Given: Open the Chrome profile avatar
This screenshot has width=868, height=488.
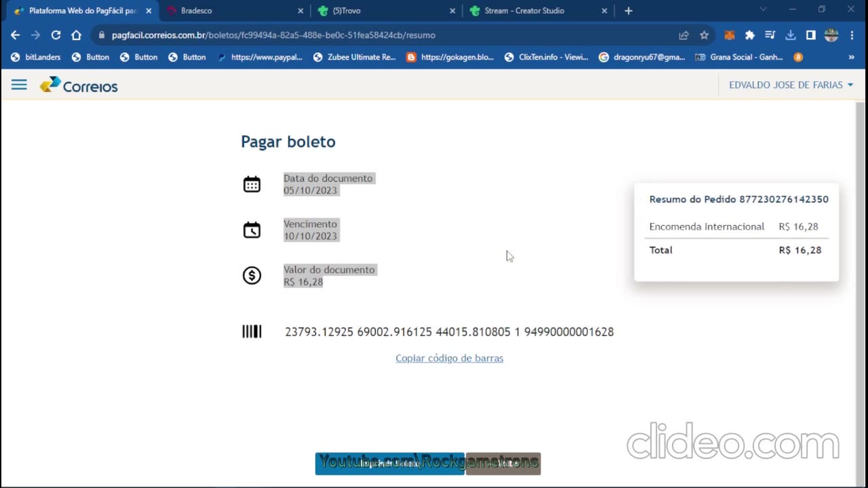Looking at the screenshot, I should 831,35.
